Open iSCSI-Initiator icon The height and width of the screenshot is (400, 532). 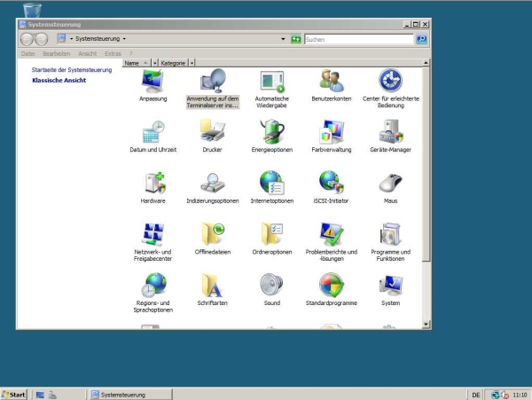331,188
